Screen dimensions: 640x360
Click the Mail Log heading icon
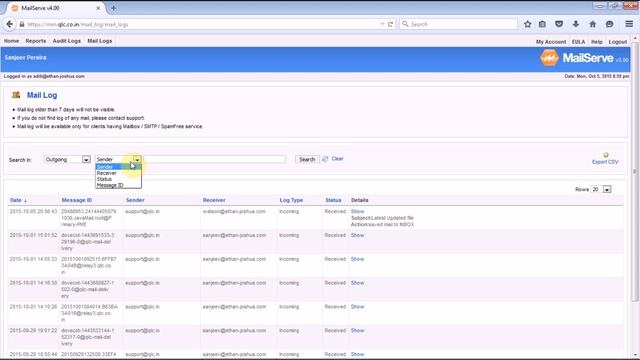click(16, 95)
